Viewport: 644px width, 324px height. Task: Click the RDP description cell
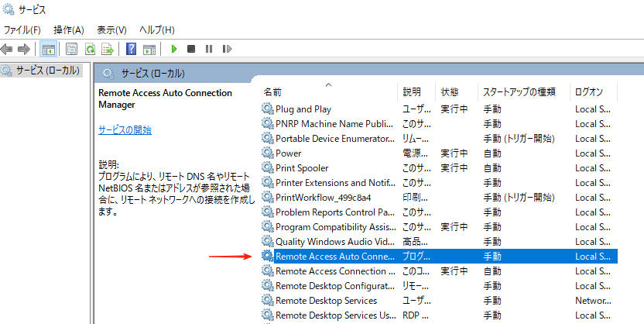pyautogui.click(x=415, y=315)
